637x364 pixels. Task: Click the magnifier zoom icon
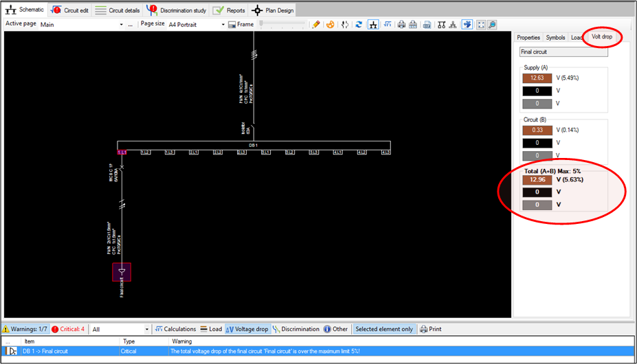[492, 24]
